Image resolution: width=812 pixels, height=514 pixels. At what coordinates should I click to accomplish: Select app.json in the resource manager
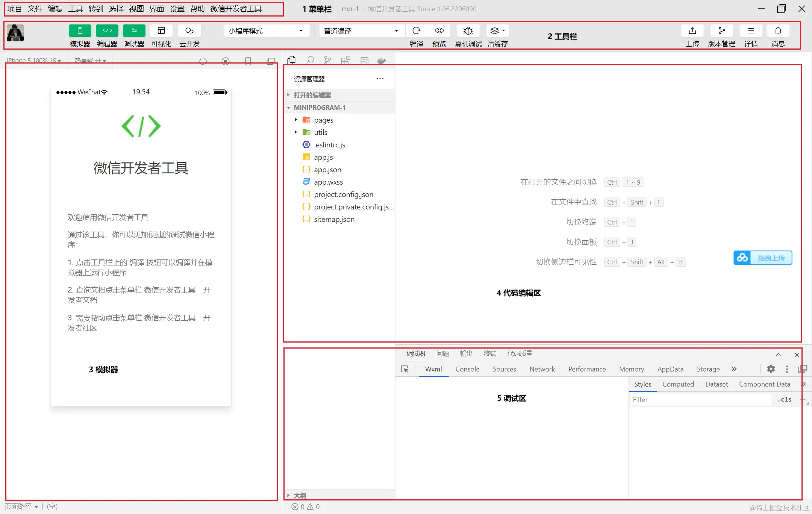327,170
